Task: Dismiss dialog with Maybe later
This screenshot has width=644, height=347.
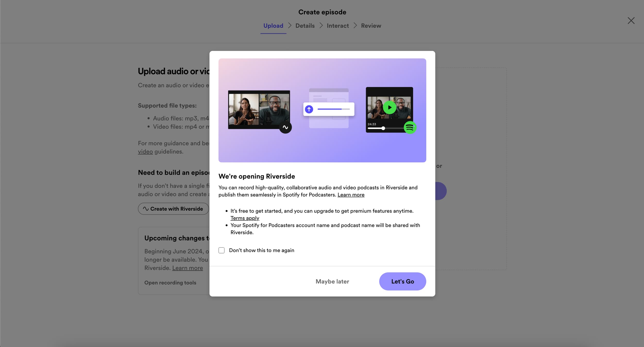Action: pos(332,281)
